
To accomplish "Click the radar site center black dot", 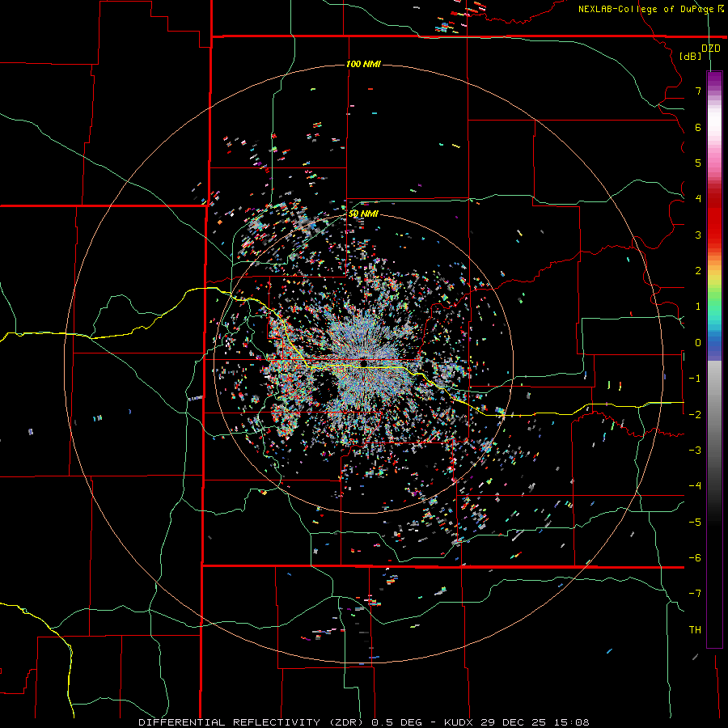I will [363, 363].
